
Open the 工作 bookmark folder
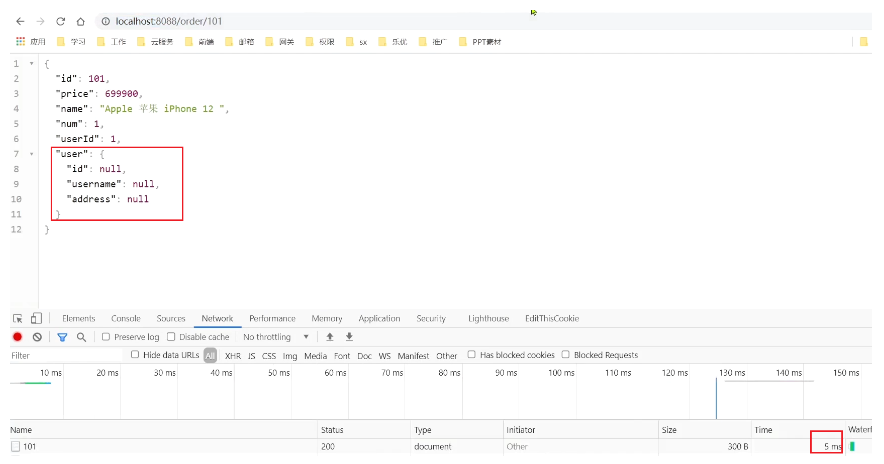click(112, 42)
